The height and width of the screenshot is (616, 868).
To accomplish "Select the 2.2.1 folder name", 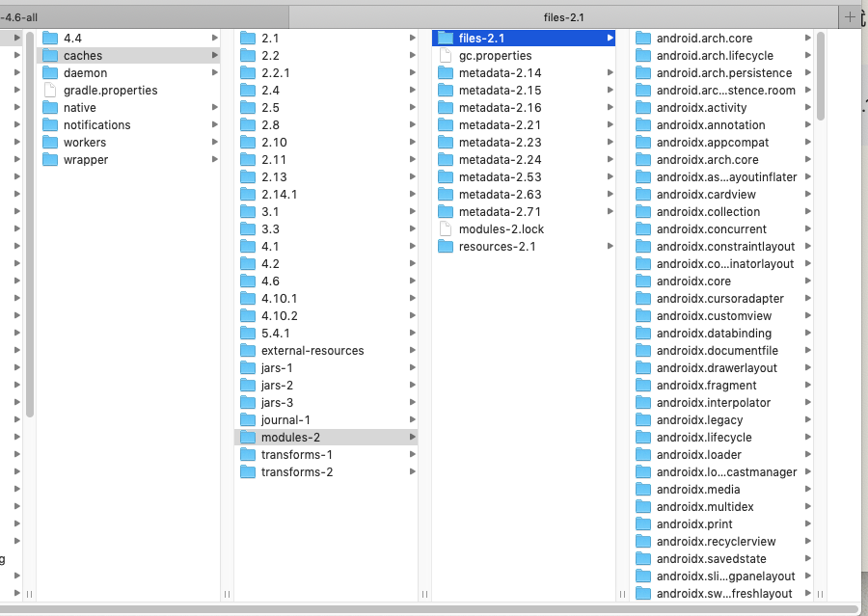I will coord(275,72).
